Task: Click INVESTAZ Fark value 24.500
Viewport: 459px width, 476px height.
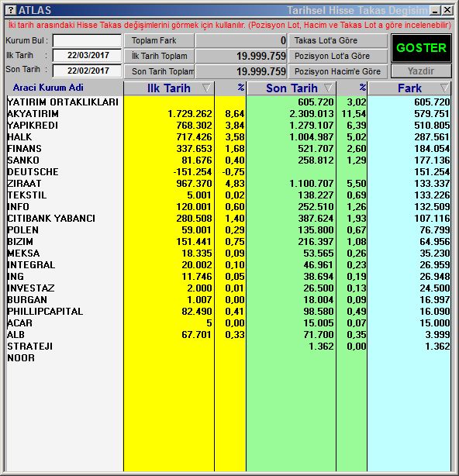Action: pyautogui.click(x=435, y=288)
